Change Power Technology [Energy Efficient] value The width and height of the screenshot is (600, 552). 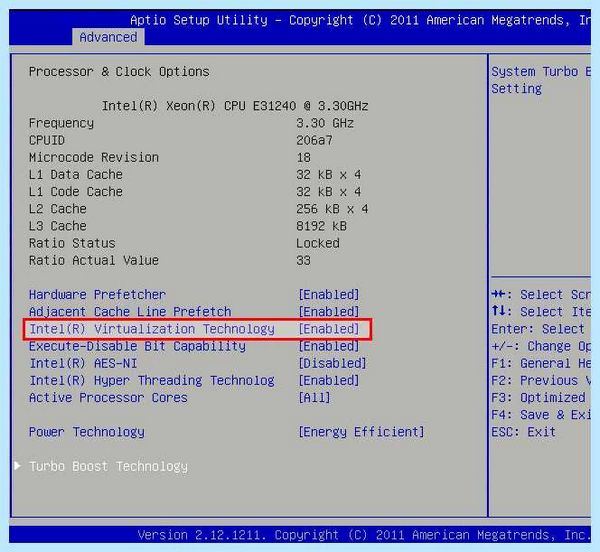[361, 432]
